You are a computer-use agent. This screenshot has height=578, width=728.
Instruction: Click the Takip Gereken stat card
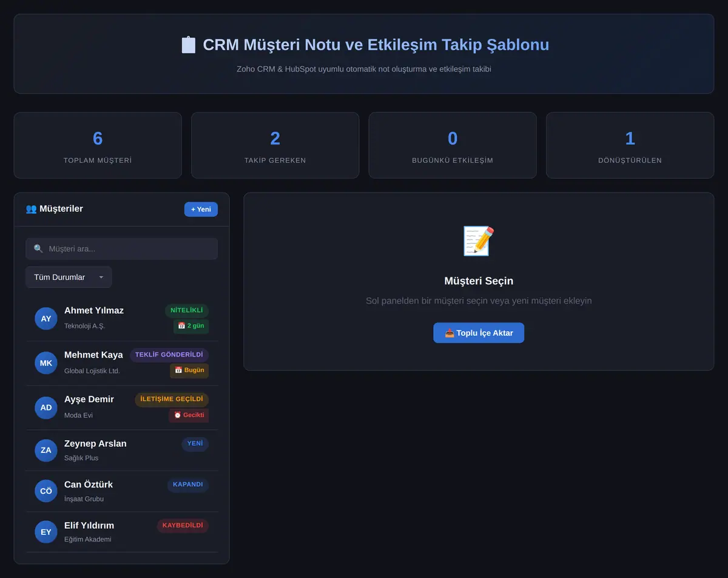coord(275,145)
